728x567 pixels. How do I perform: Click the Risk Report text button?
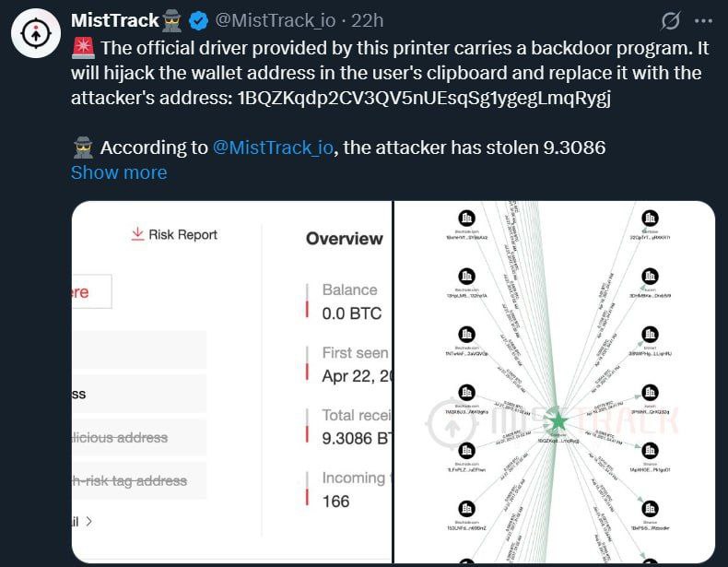pos(183,234)
